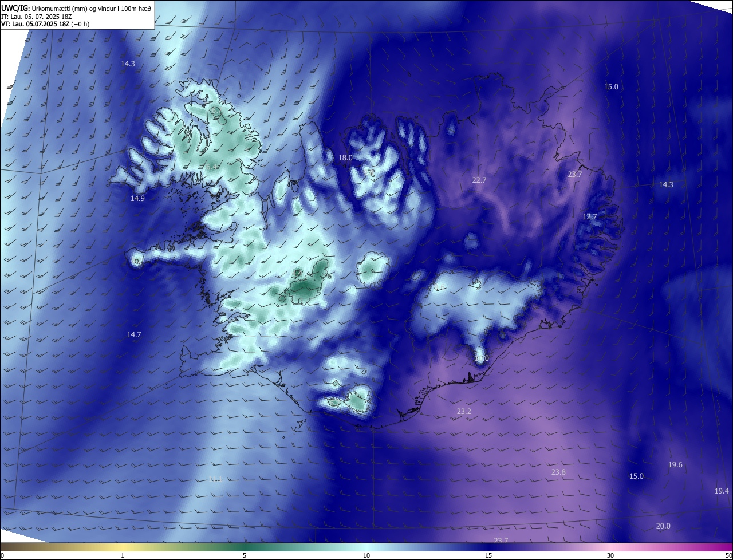The height and width of the screenshot is (560, 733).
Task: Click the 22.7 value label on the map
Action: pyautogui.click(x=479, y=180)
